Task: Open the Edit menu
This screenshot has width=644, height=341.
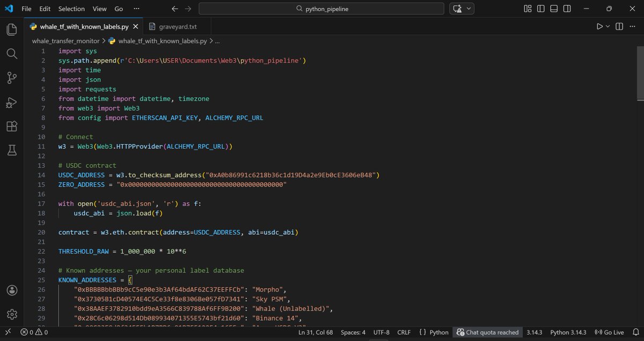Action: click(45, 9)
